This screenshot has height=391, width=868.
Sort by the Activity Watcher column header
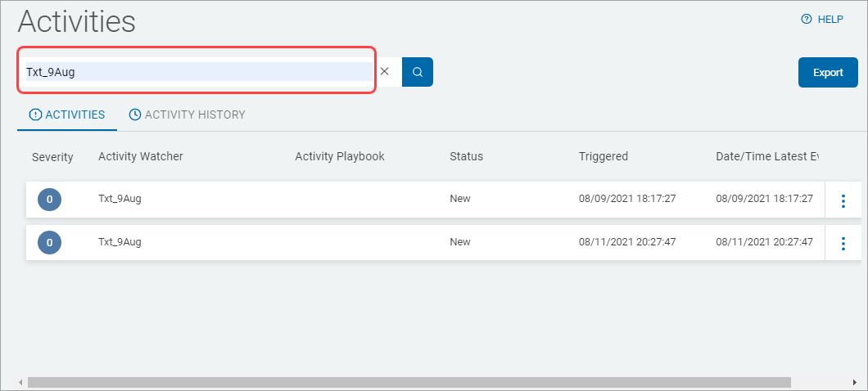tap(141, 156)
